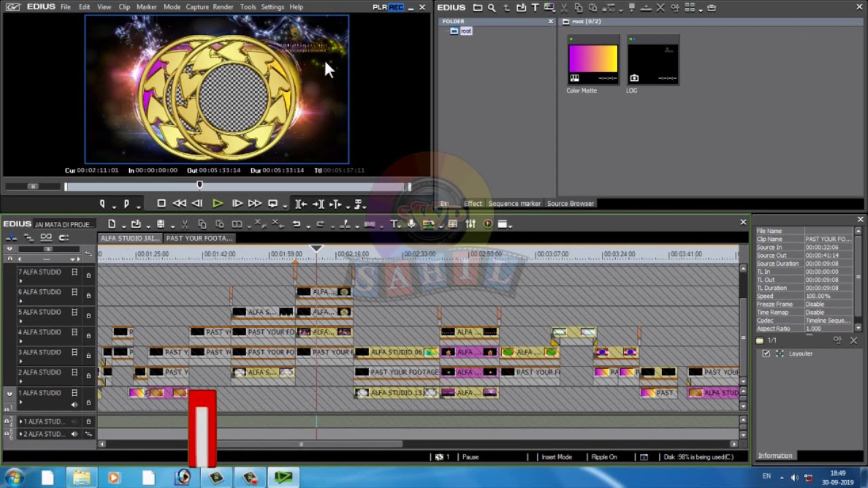Click the Move Up Folder icon in bin
Viewport: 868px width, 488px height.
pos(506,7)
